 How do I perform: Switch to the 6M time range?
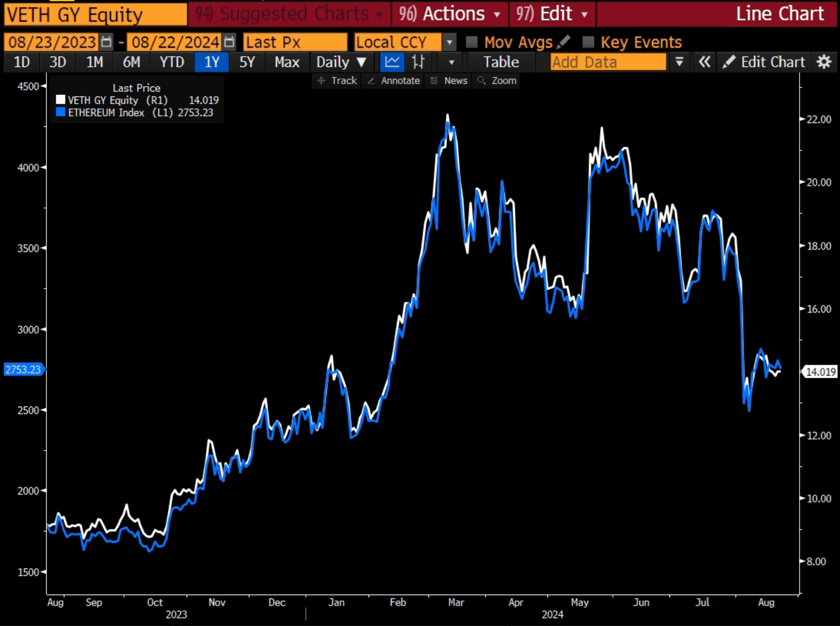(131, 62)
